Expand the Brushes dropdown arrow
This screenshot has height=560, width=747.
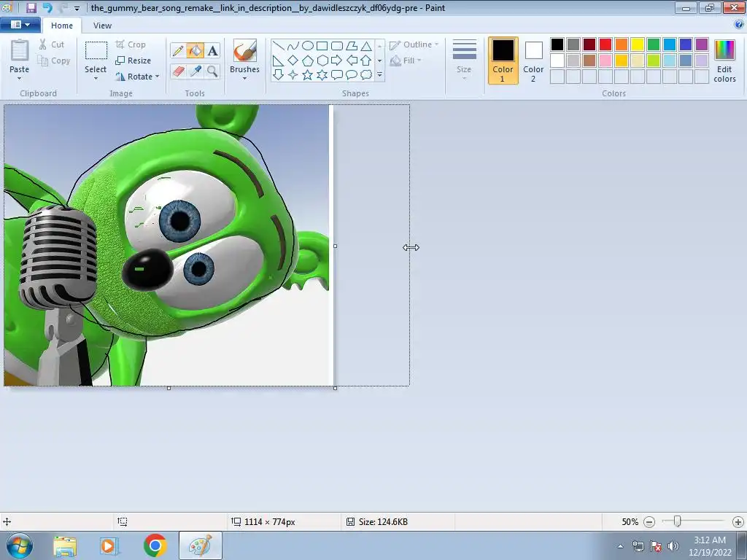click(x=245, y=79)
